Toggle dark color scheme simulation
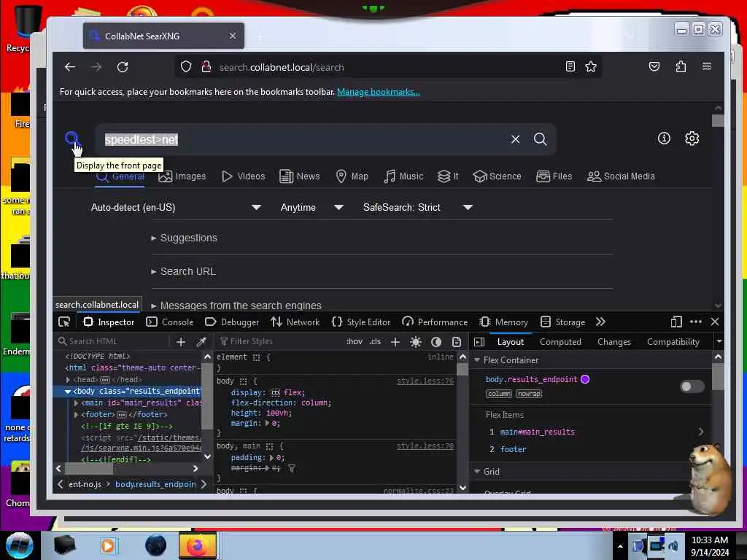Screen dimensions: 747x560 [x=436, y=341]
